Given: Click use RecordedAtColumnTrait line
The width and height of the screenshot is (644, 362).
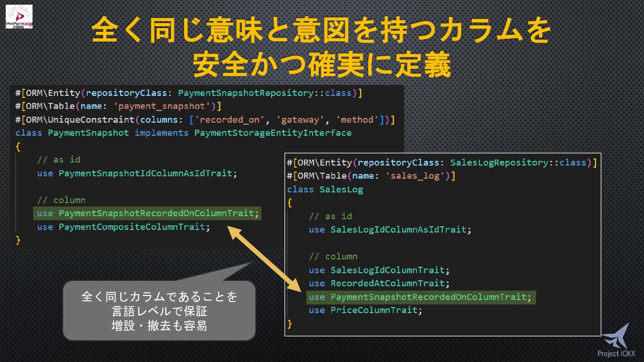Looking at the screenshot, I should [379, 283].
